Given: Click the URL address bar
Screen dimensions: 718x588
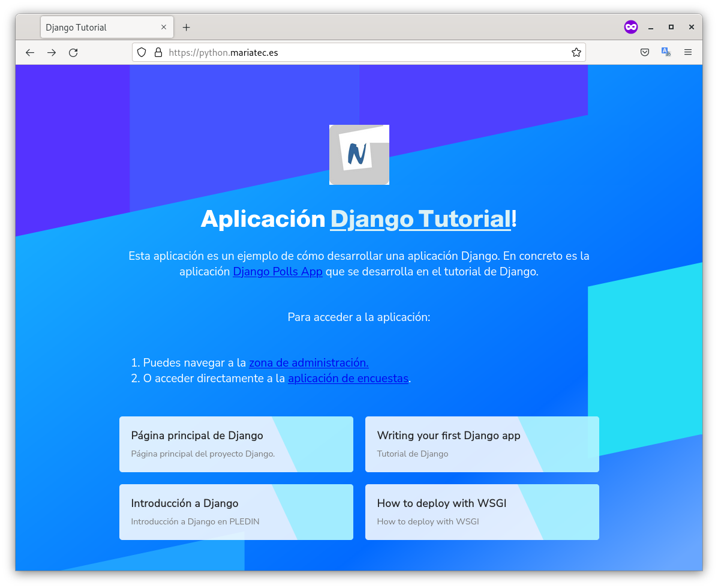Looking at the screenshot, I should 360,52.
